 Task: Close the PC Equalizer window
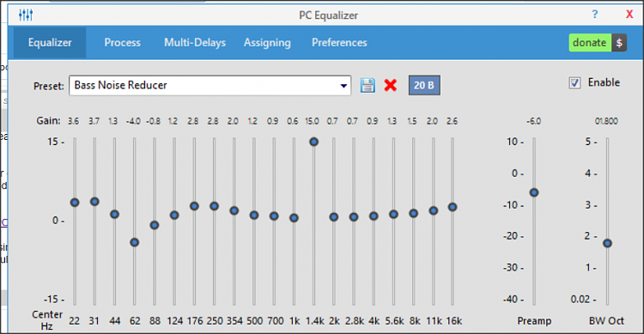pyautogui.click(x=629, y=15)
